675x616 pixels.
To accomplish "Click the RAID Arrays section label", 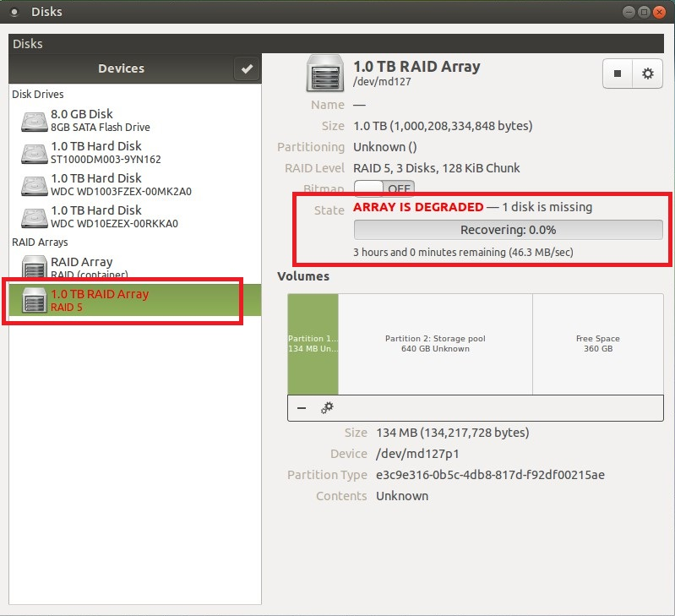I will click(40, 243).
